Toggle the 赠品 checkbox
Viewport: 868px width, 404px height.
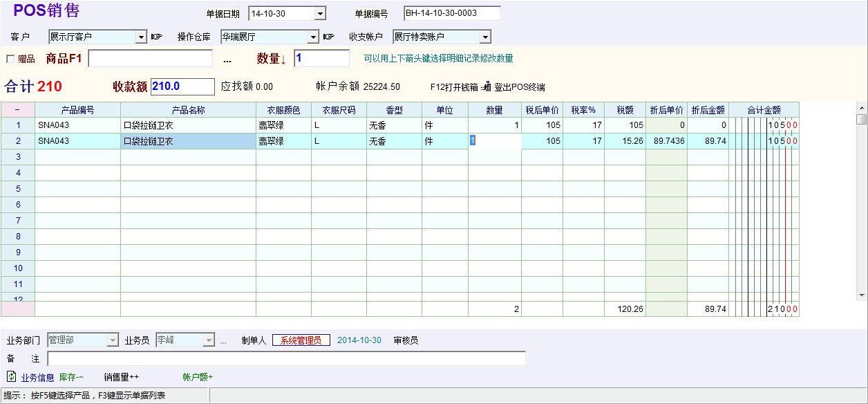(x=10, y=59)
